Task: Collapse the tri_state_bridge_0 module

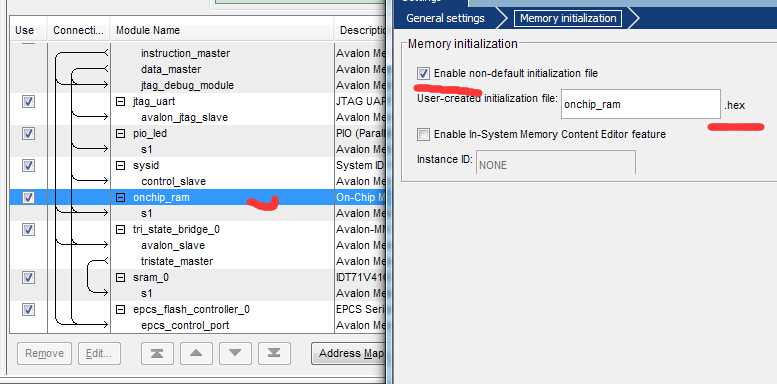Action: point(120,229)
